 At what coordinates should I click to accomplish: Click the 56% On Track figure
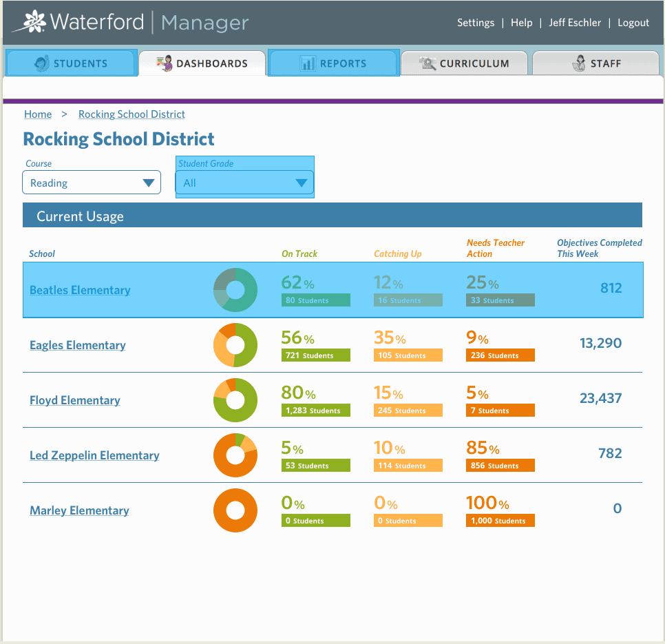click(297, 337)
